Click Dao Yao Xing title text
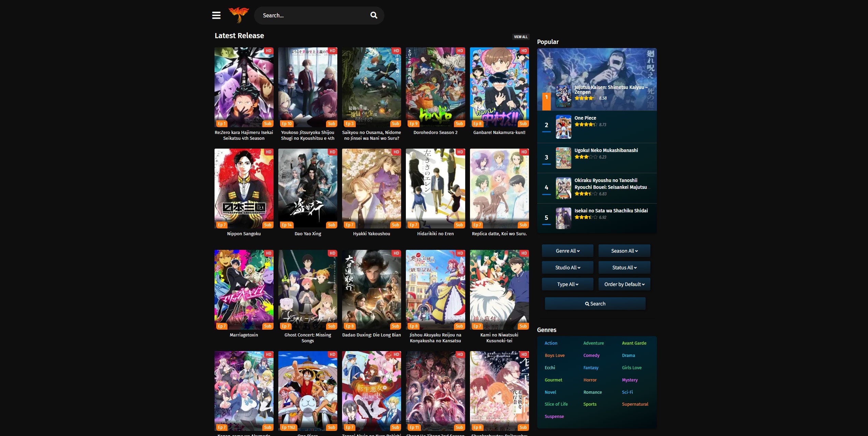 coord(308,234)
